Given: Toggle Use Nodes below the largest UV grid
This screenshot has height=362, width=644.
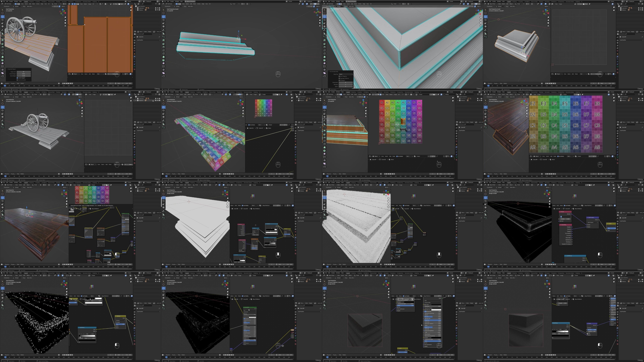Looking at the screenshot, I should pyautogui.click(x=560, y=156).
